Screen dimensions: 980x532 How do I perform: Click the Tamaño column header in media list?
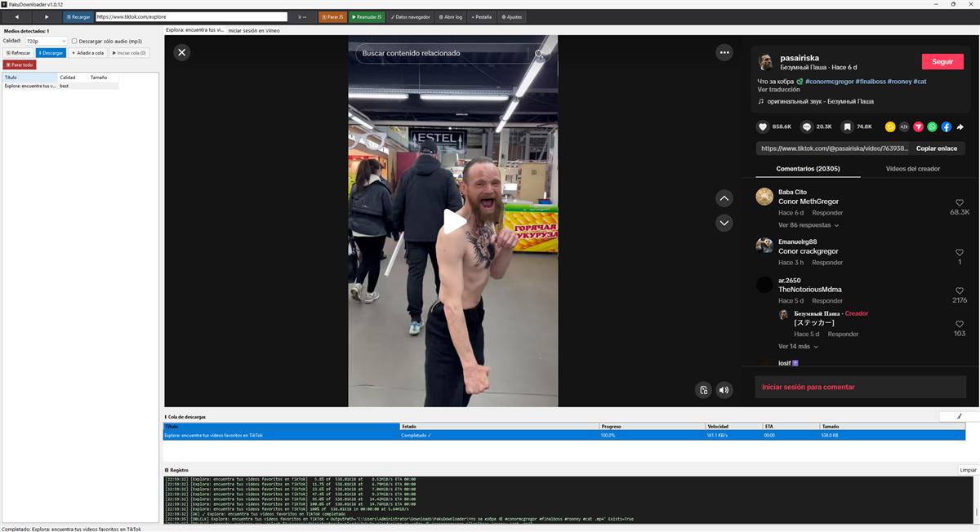(103, 78)
